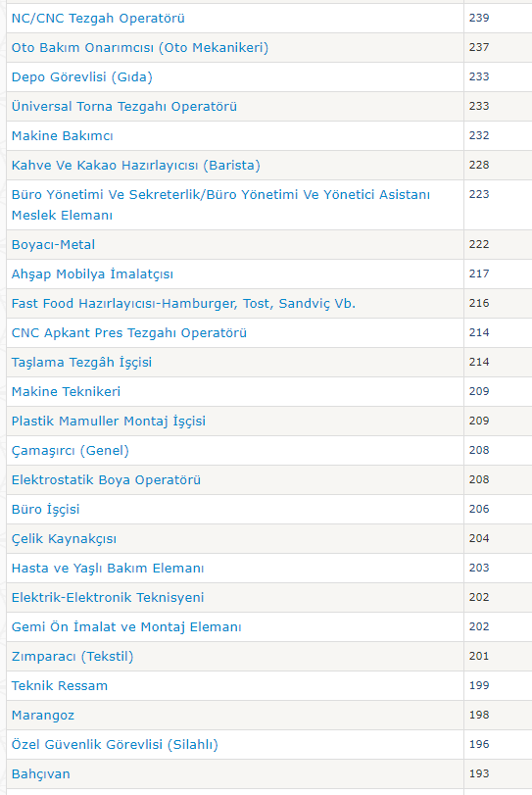Open Ahşap Mobilya İmalatçısı listing

tap(92, 274)
